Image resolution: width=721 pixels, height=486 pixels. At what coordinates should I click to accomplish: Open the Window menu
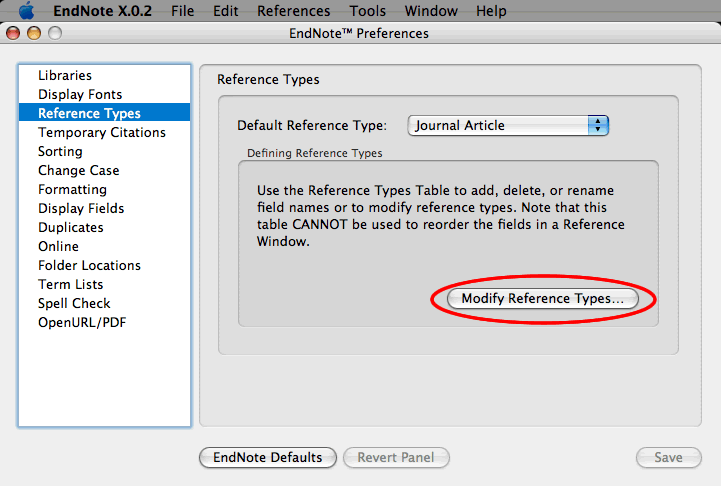tap(431, 11)
